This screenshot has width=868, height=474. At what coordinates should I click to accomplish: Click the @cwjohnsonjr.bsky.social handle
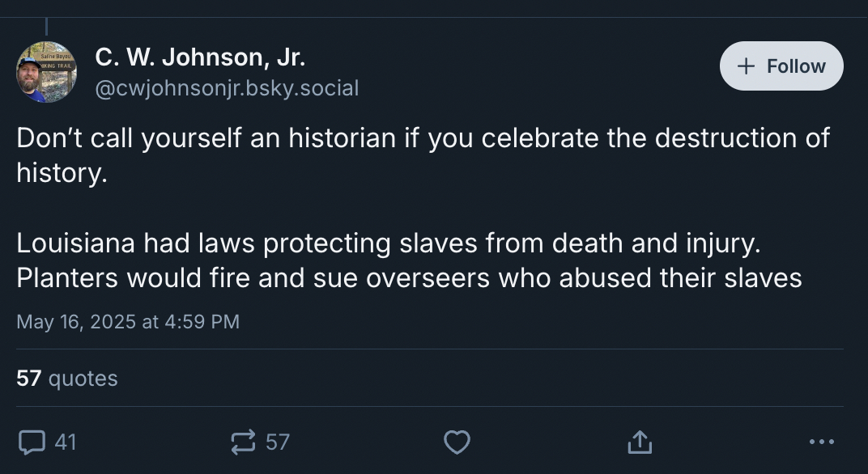(227, 87)
